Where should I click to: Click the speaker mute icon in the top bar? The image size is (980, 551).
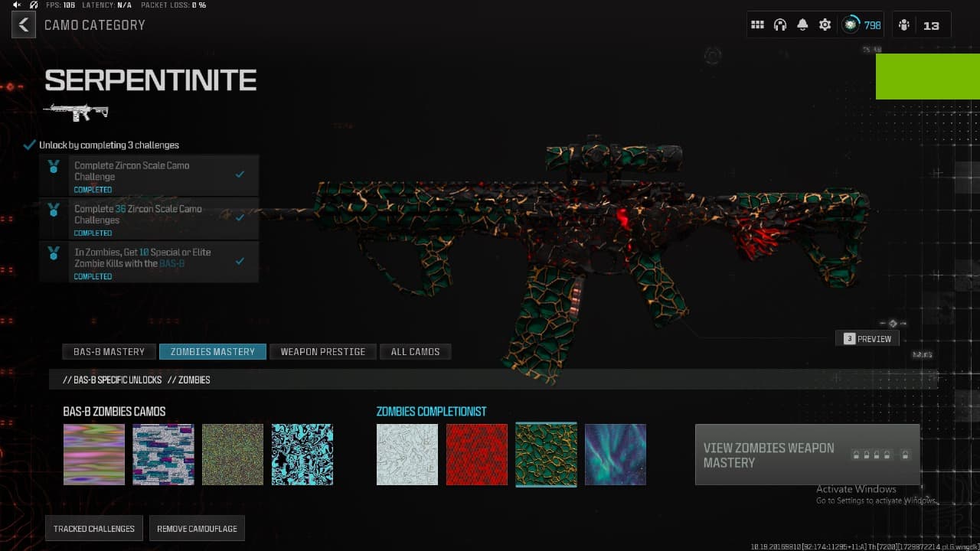pyautogui.click(x=17, y=5)
